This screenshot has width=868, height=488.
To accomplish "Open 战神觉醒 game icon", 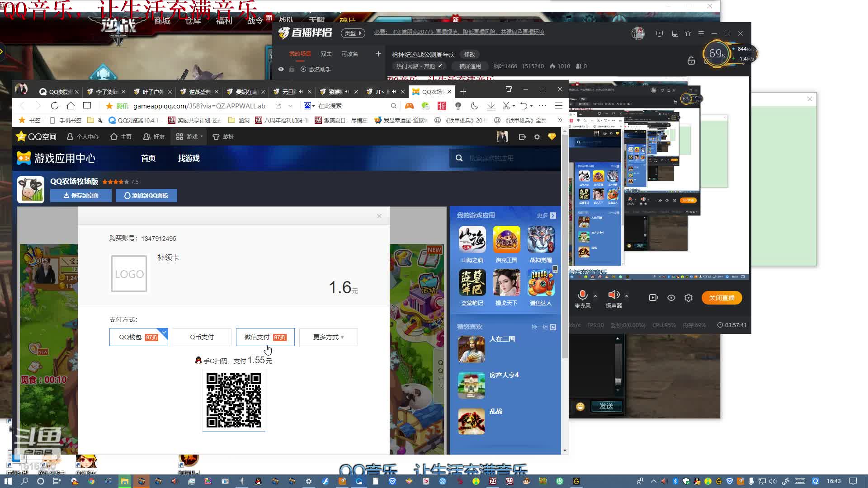I will coord(541,239).
